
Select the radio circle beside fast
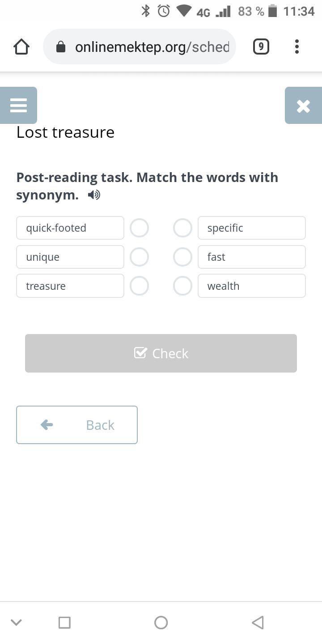(182, 257)
